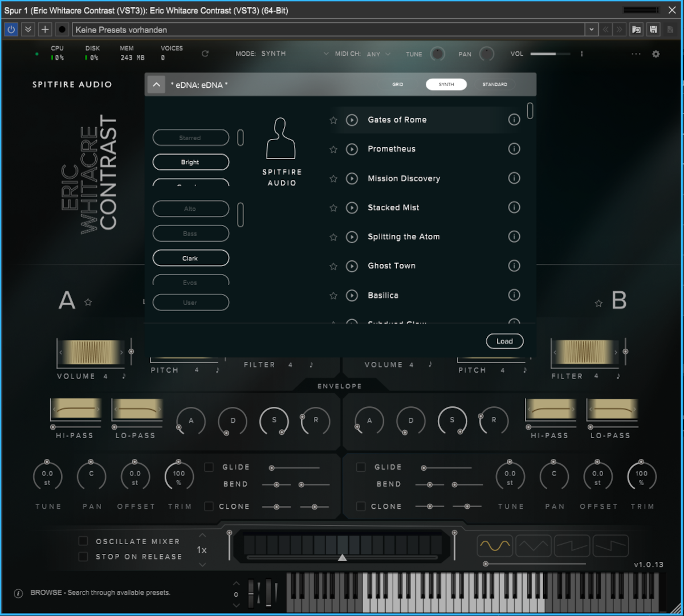The image size is (684, 616).
Task: Click the BROWSE info icon at bottom left
Action: tap(18, 593)
